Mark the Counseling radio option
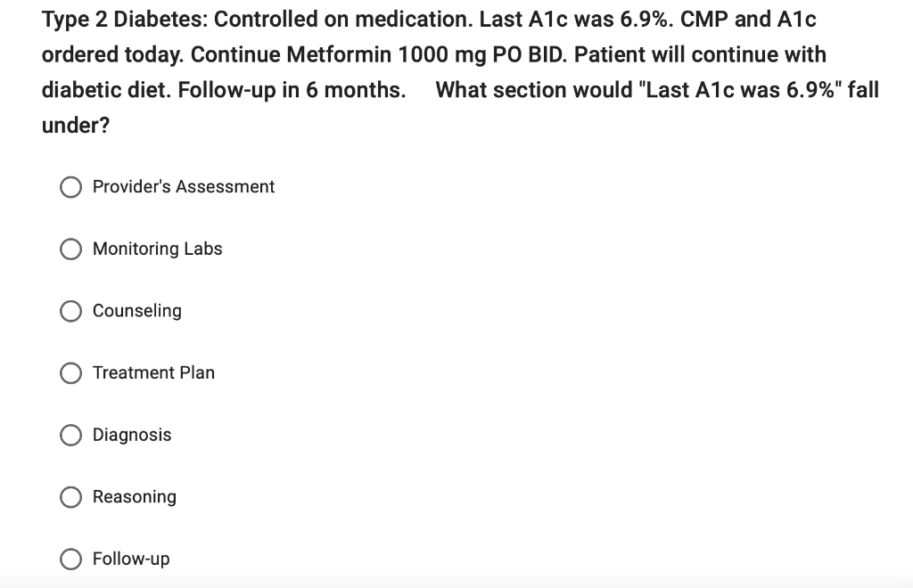This screenshot has height=588, width=913. (71, 311)
